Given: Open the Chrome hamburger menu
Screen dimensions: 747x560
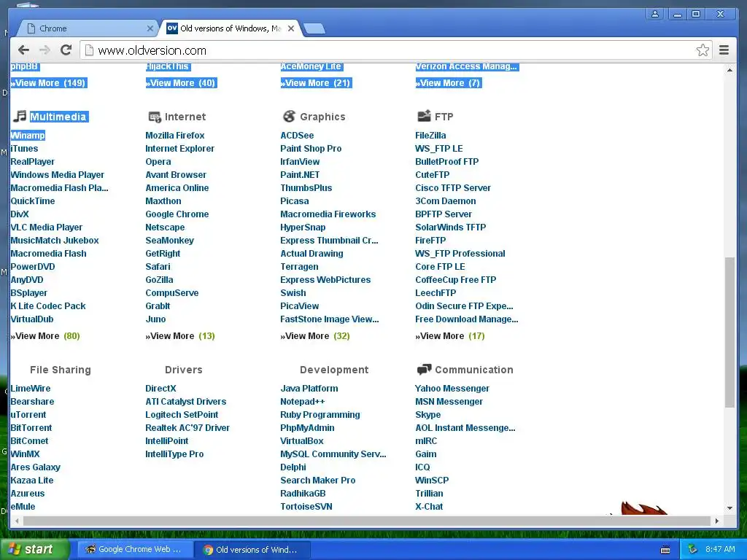Looking at the screenshot, I should click(724, 50).
